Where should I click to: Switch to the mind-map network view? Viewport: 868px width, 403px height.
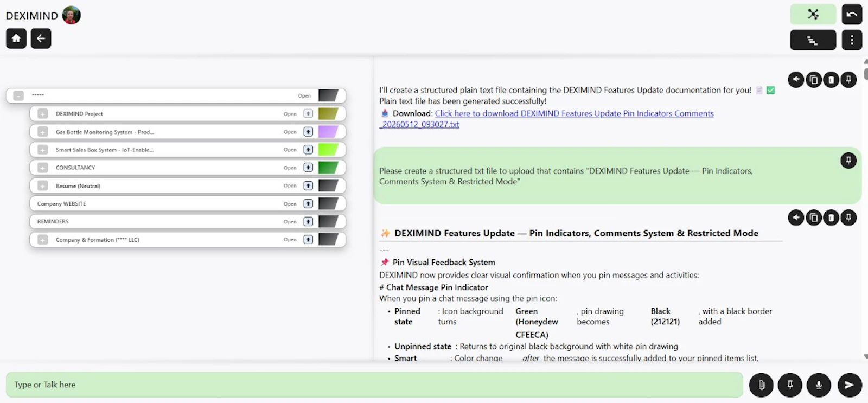click(813, 14)
